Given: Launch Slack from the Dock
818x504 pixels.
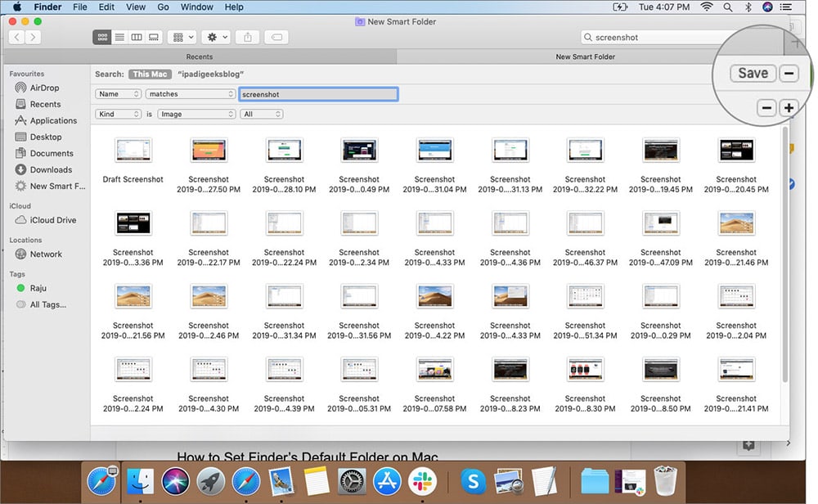Looking at the screenshot, I should pyautogui.click(x=422, y=481).
